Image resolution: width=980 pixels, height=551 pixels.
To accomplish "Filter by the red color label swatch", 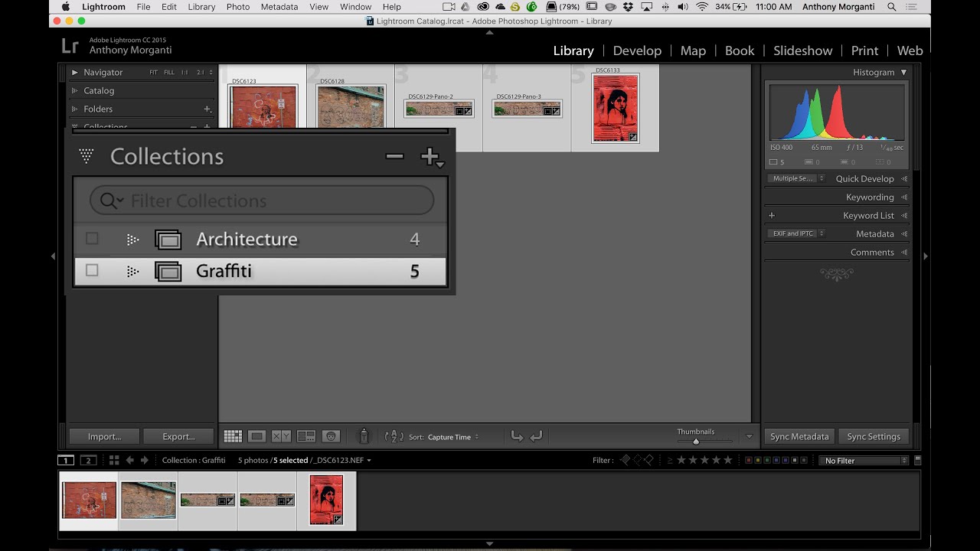I will coord(748,461).
